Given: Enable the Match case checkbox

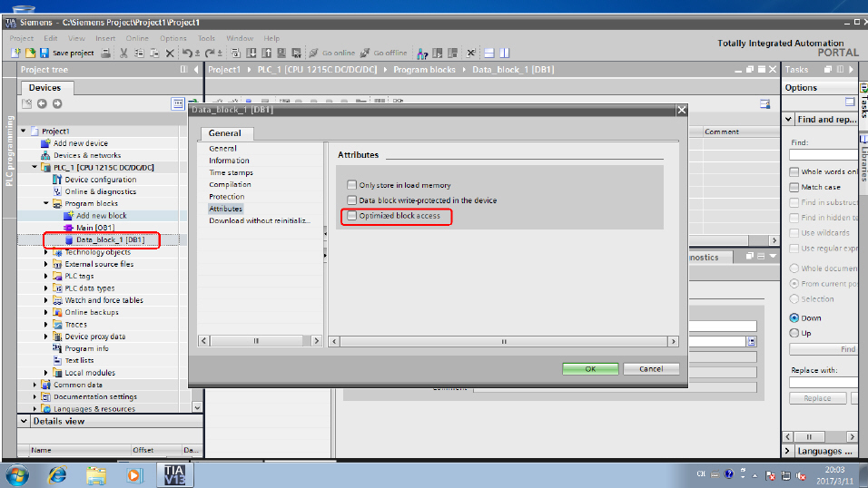Looking at the screenshot, I should pos(794,187).
